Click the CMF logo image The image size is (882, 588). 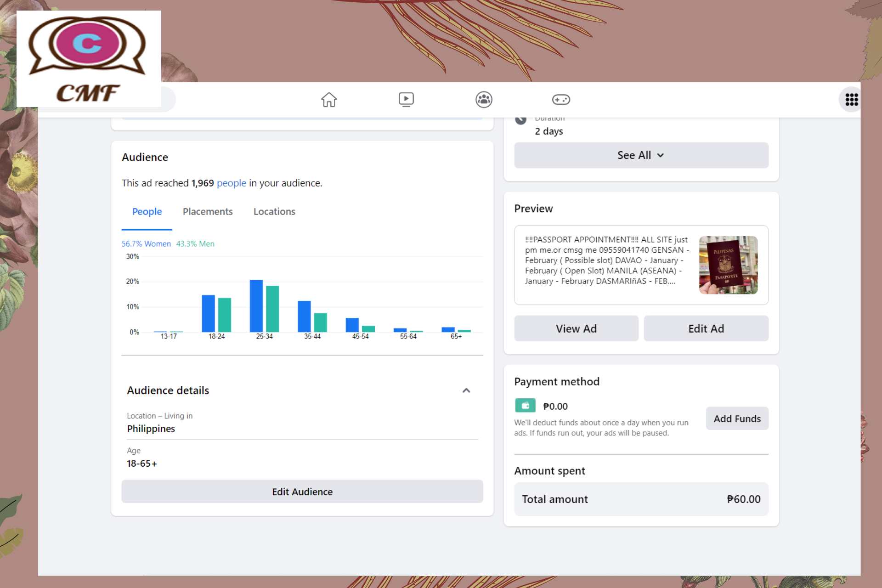(x=89, y=59)
